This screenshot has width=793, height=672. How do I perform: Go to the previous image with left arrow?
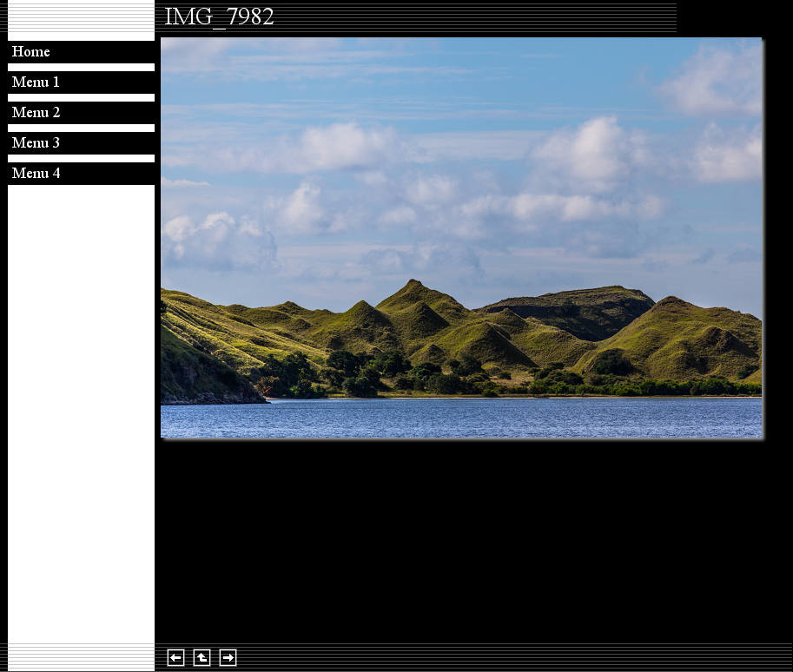coord(175,658)
